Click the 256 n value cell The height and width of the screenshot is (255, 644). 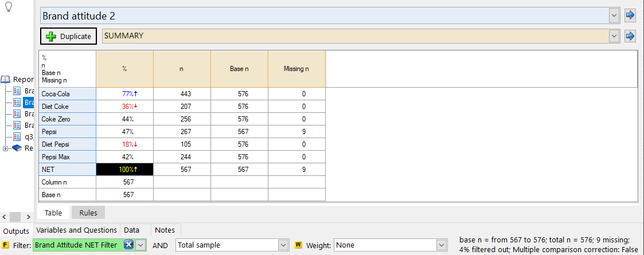182,119
